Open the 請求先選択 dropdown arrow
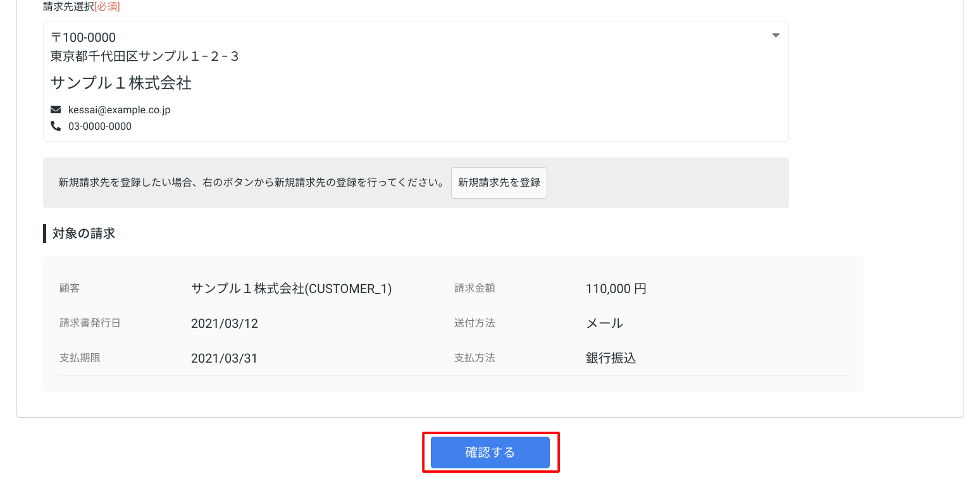Image resolution: width=980 pixels, height=493 pixels. pyautogui.click(x=776, y=35)
